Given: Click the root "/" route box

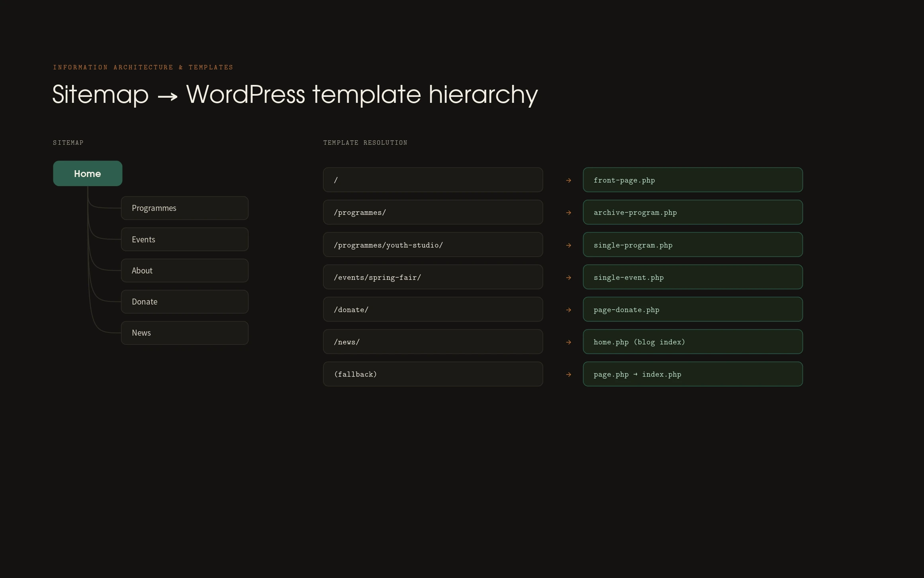Looking at the screenshot, I should click(x=433, y=180).
